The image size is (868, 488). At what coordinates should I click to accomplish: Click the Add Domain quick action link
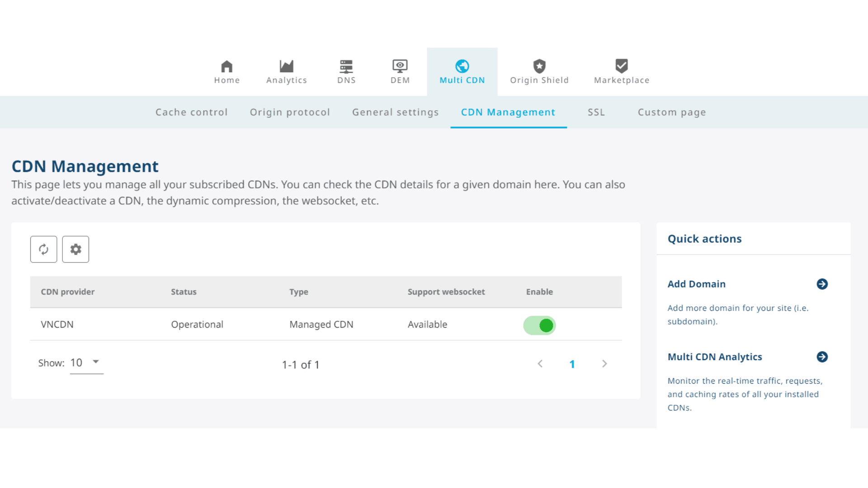click(697, 284)
